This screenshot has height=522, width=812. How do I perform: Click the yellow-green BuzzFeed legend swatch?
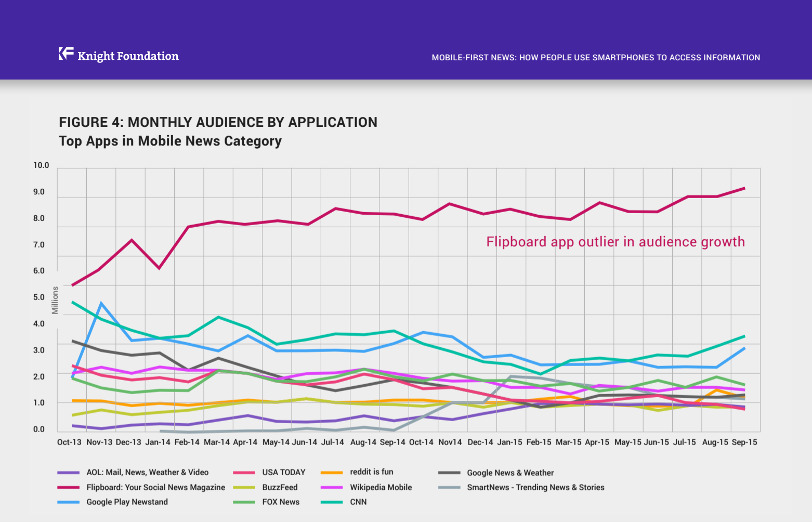[244, 487]
